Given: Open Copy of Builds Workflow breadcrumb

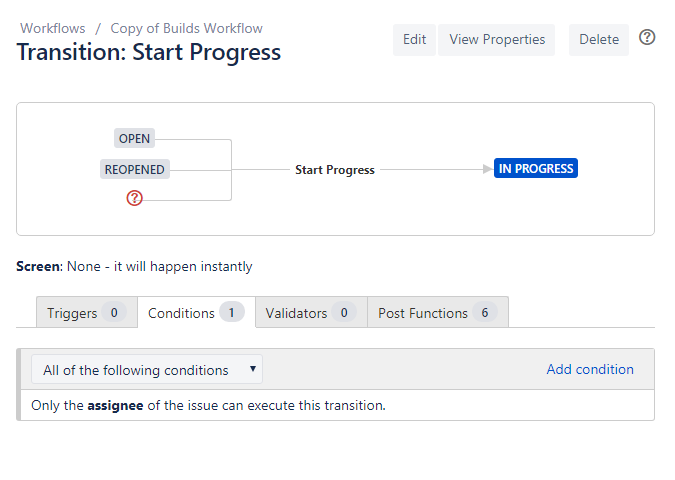Looking at the screenshot, I should pos(186,28).
